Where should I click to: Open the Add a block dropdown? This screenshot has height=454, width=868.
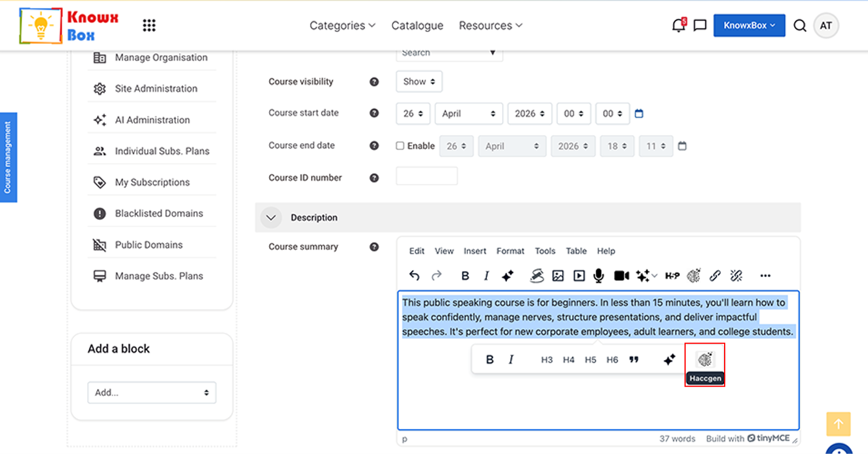(x=151, y=392)
